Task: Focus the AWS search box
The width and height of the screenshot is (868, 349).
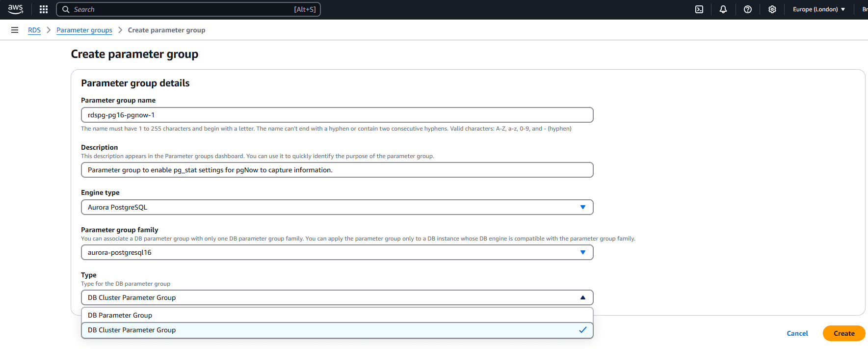Action: 188,9
